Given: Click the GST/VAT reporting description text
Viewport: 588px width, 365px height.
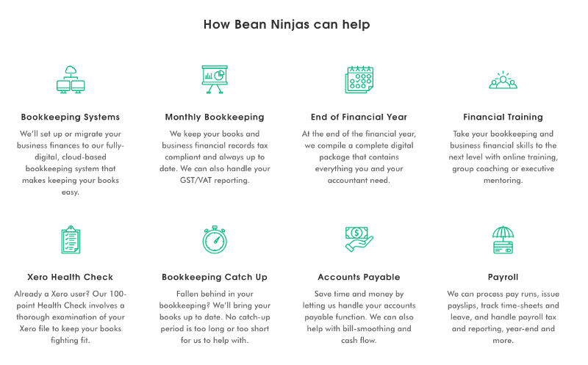Looking at the screenshot, I should [215, 180].
